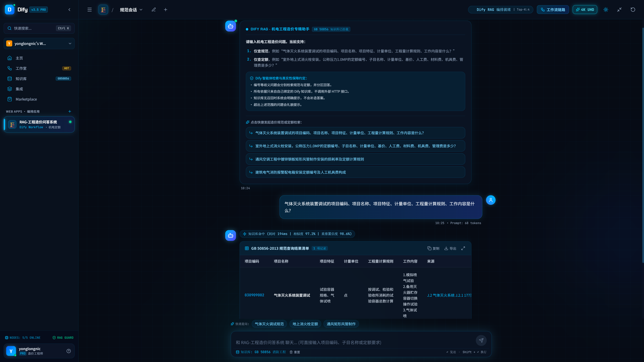Click the chat message input field
The image size is (644, 362).
[354, 342]
